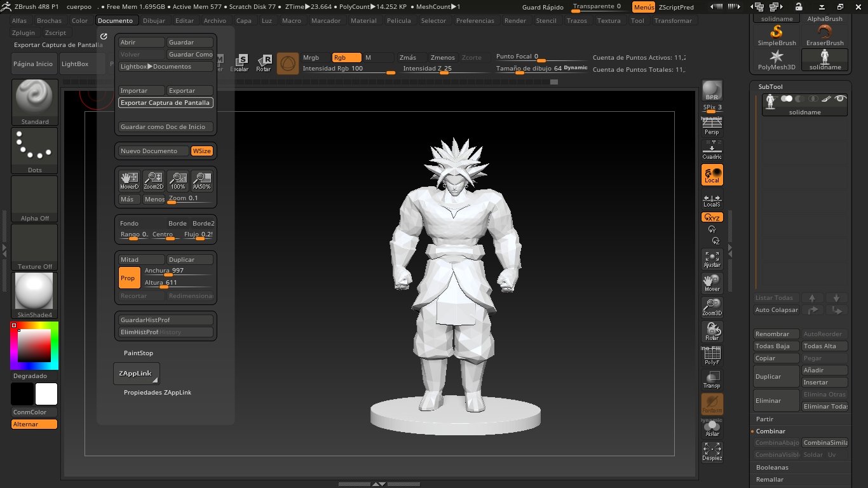Toggle PolyF wireframe display

712,357
